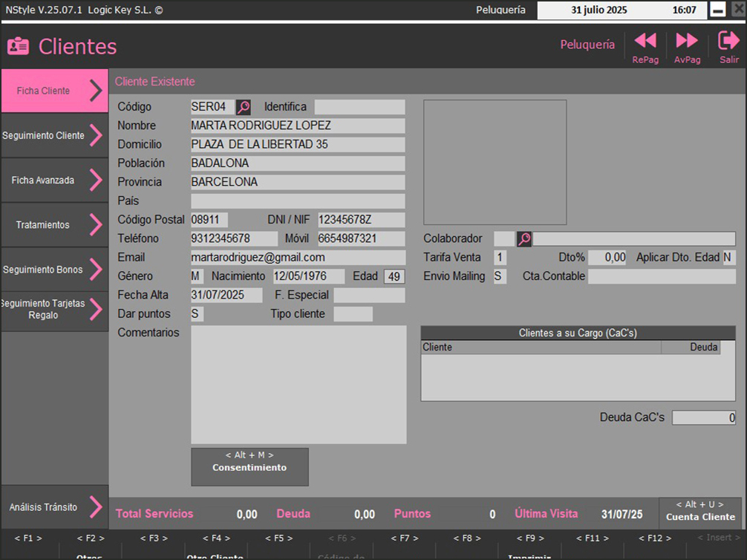This screenshot has height=560, width=747.
Task: Click the Código search magnifier icon
Action: point(244,107)
